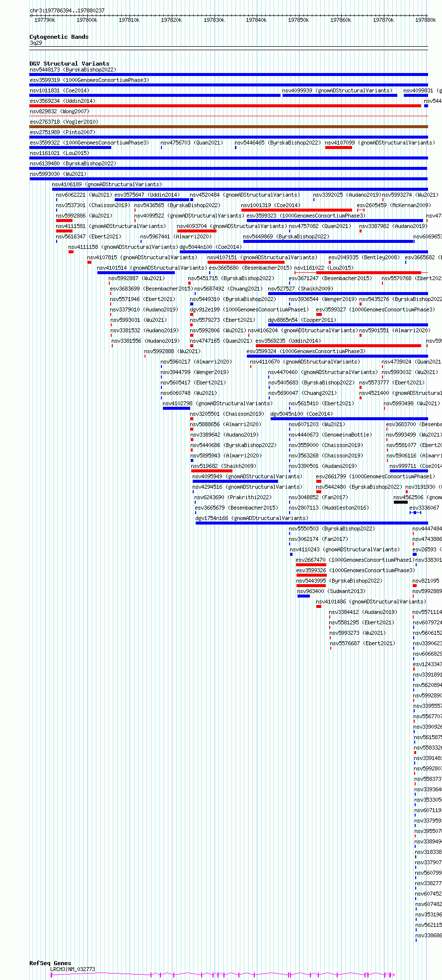Image resolution: width=442 pixels, height=980 pixels.
Task: Click esv2751989 (Pinto2007) variant label
Action: [x=63, y=132]
